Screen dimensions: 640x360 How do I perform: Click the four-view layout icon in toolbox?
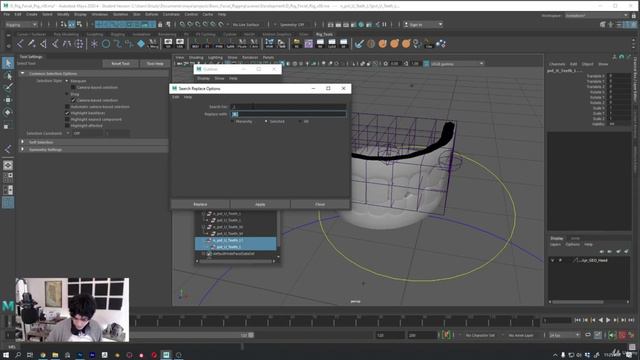click(x=8, y=178)
